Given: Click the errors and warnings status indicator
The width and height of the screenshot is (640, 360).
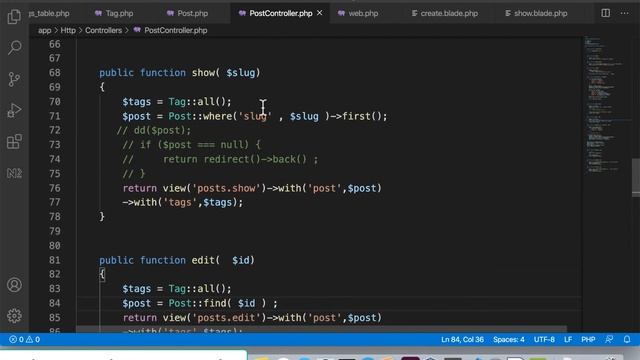Looking at the screenshot, I should click(24, 339).
